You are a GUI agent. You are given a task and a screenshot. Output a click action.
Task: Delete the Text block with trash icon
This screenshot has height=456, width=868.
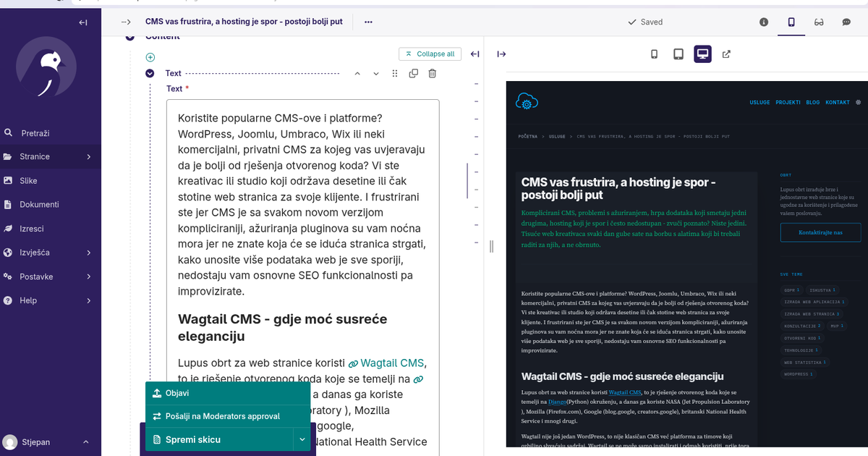[x=433, y=73]
